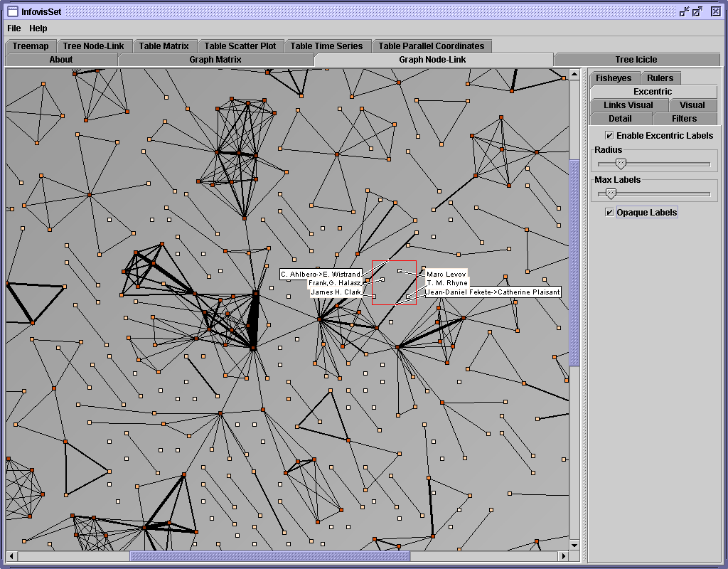Image resolution: width=728 pixels, height=569 pixels.
Task: Open the Graph Matrix tab
Action: point(215,60)
